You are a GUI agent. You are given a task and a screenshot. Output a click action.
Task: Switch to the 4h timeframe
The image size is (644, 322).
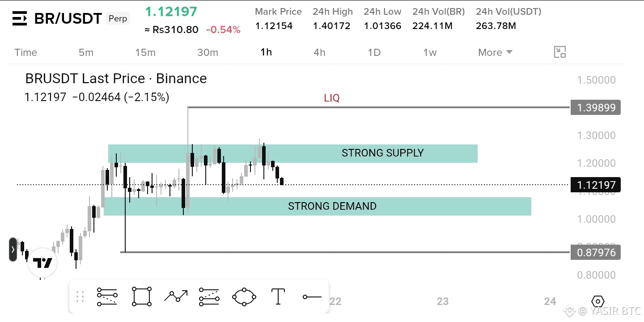(x=319, y=52)
